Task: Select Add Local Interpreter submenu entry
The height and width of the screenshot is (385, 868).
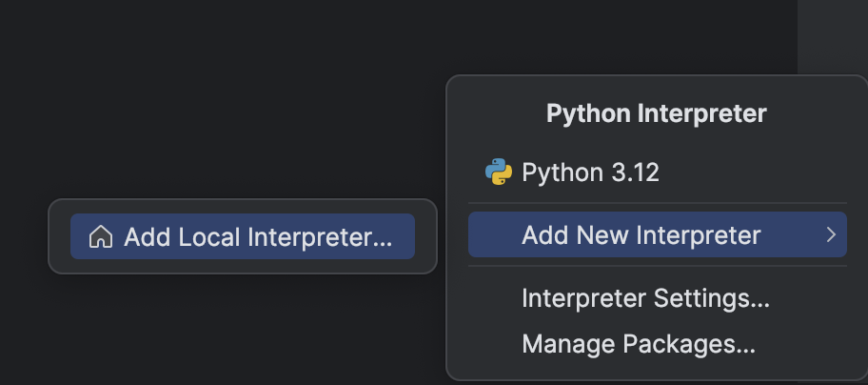Action: point(243,236)
